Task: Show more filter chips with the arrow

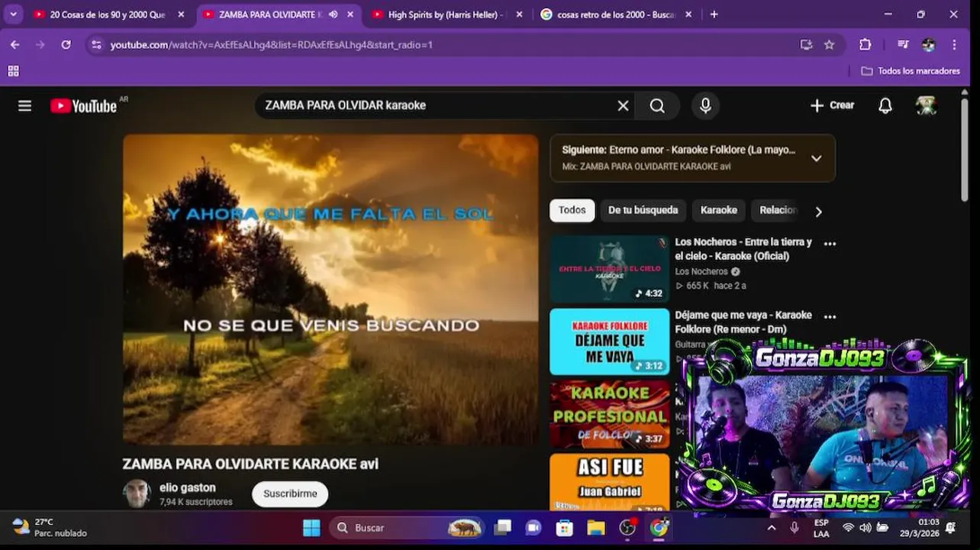Action: 818,212
